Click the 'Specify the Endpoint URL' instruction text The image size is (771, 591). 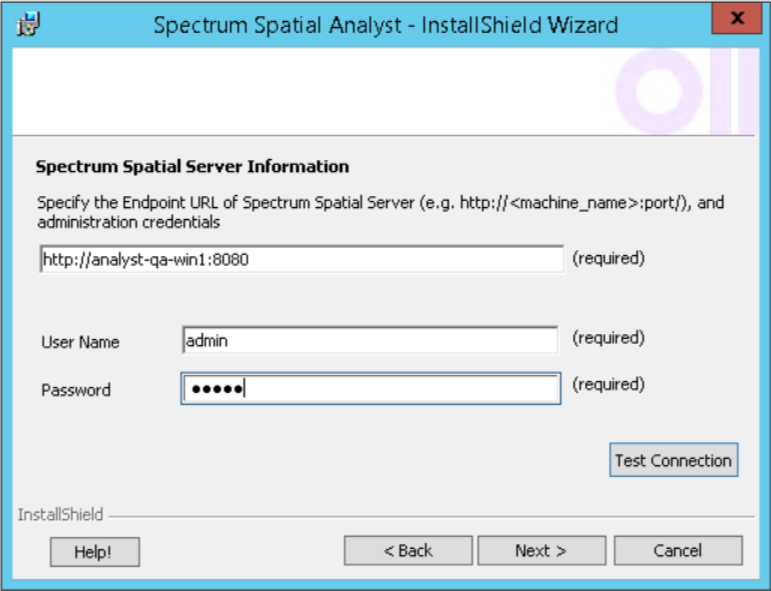(x=381, y=212)
